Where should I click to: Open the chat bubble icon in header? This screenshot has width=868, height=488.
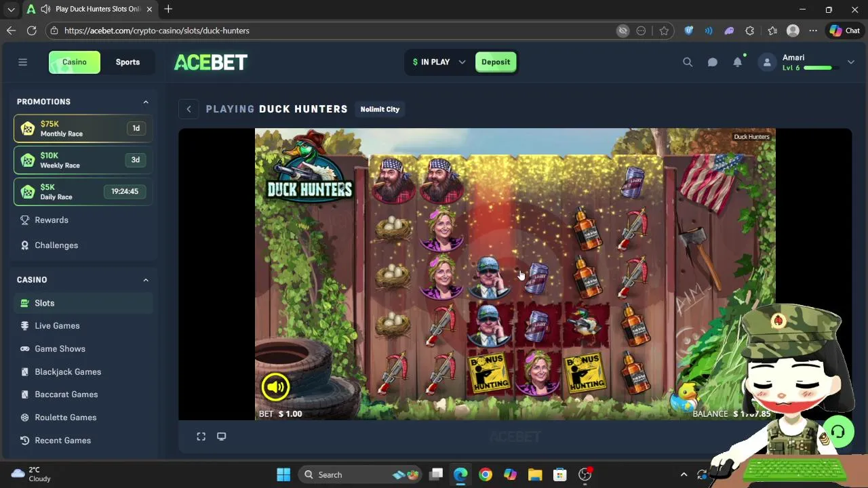[713, 62]
